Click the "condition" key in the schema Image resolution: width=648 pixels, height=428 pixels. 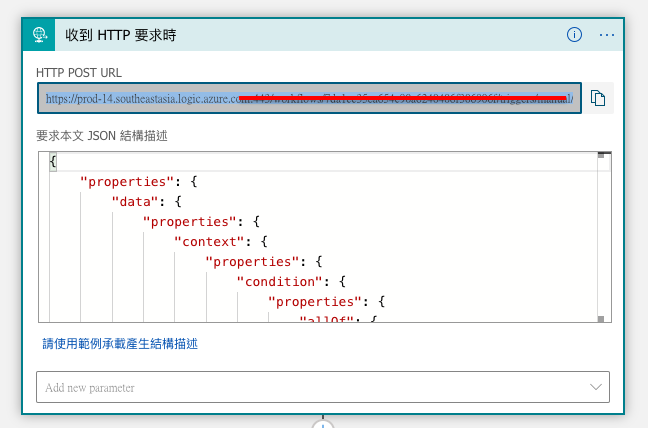[x=279, y=282]
